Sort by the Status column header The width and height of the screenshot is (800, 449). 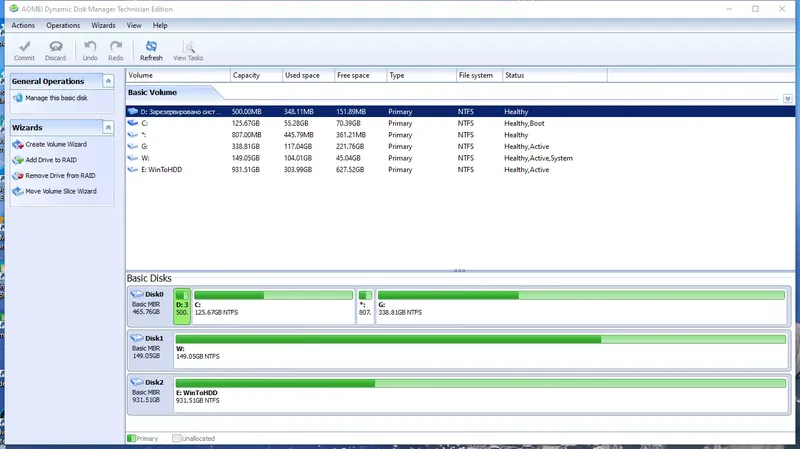click(555, 76)
